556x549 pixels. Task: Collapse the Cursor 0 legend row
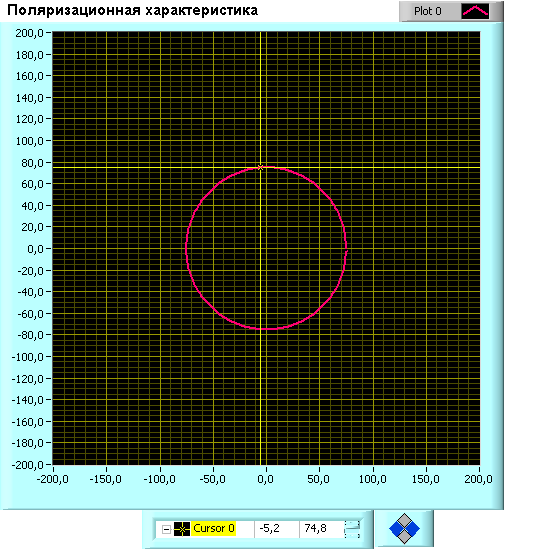(x=166, y=529)
